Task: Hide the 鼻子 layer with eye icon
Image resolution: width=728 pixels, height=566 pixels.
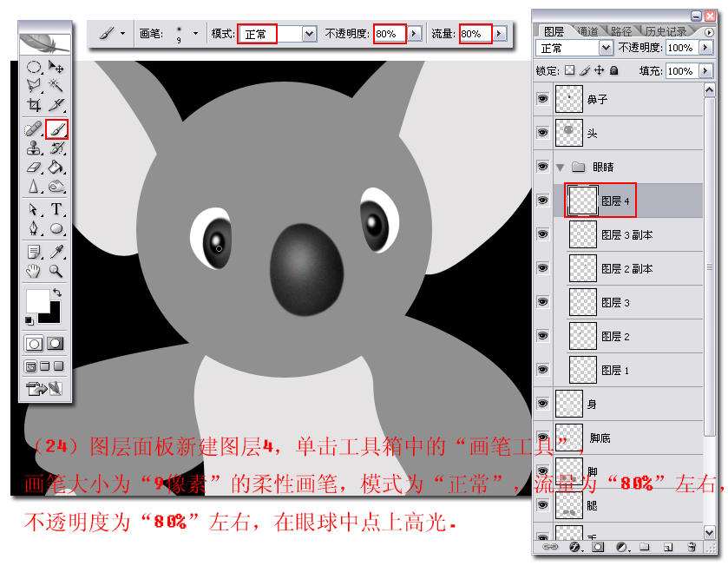Action: click(543, 99)
